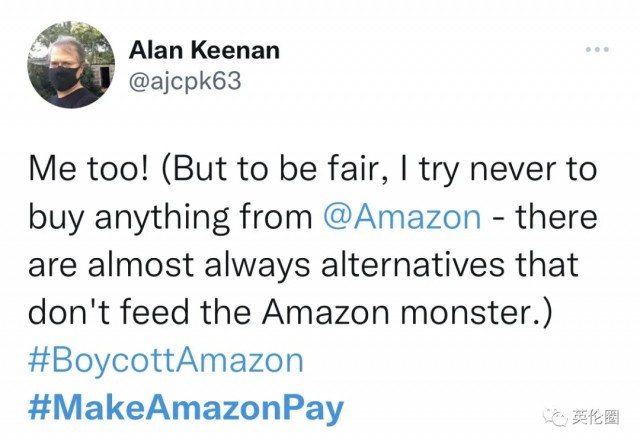
Task: Click the phrase "don't feed the"
Action: 140,312
